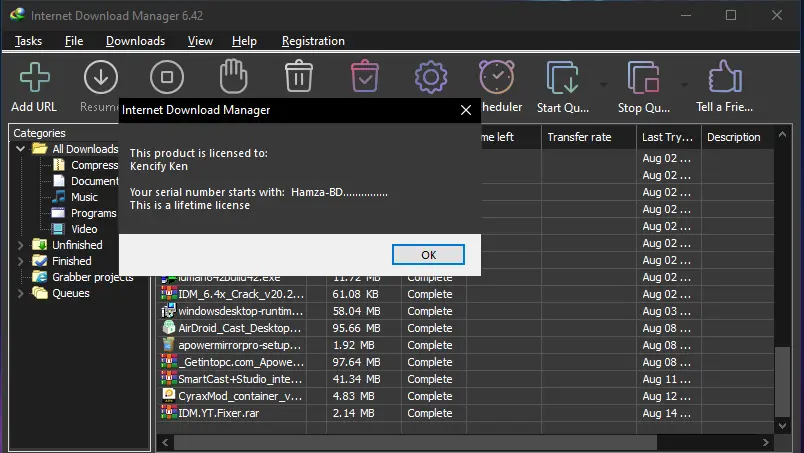
Task: Select the Programs category icon
Action: 58,212
